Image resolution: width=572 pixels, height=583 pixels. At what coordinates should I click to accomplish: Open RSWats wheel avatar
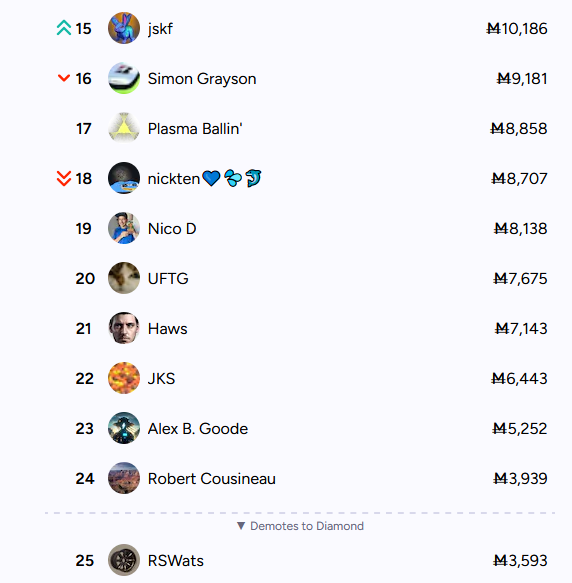124,560
